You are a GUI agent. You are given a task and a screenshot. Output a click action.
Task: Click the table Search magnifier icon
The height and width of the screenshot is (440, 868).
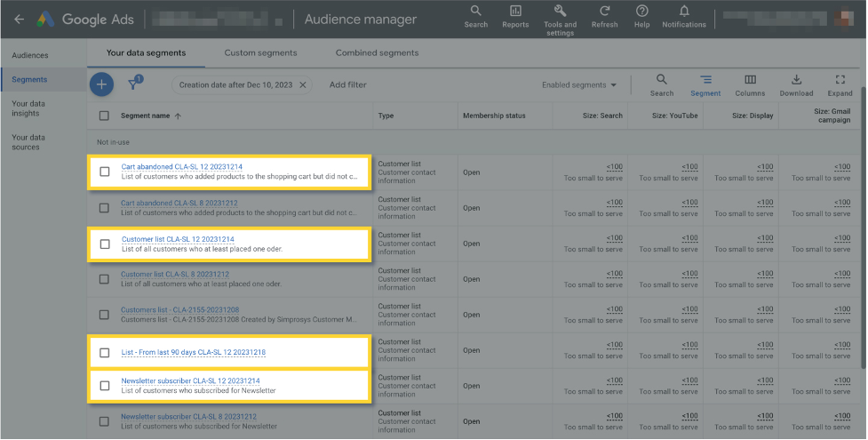(x=662, y=84)
